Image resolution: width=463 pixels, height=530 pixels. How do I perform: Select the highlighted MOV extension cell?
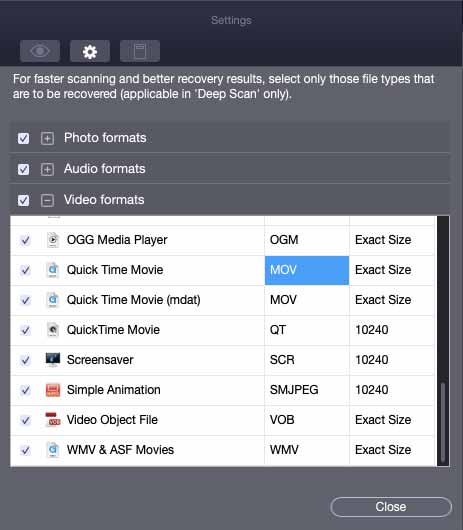pos(307,270)
